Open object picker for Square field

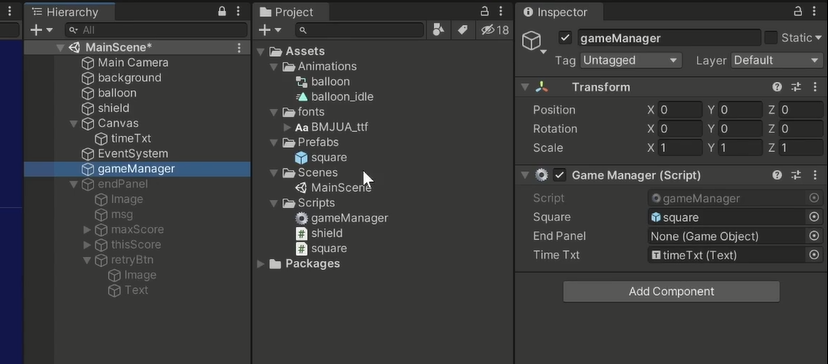(814, 217)
